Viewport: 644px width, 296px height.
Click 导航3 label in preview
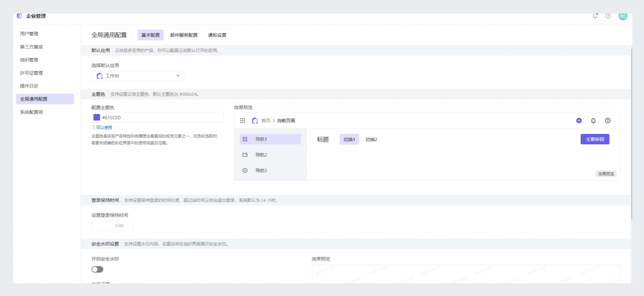pos(261,171)
